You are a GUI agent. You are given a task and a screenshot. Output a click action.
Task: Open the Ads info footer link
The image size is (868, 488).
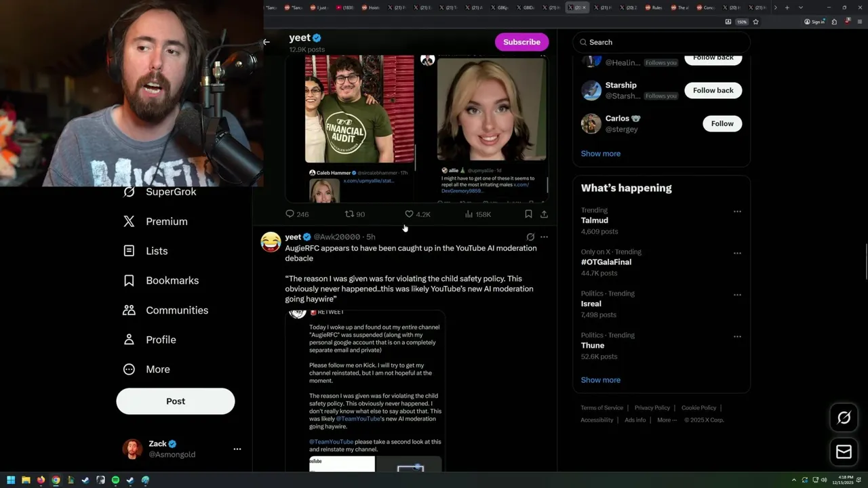coord(635,420)
